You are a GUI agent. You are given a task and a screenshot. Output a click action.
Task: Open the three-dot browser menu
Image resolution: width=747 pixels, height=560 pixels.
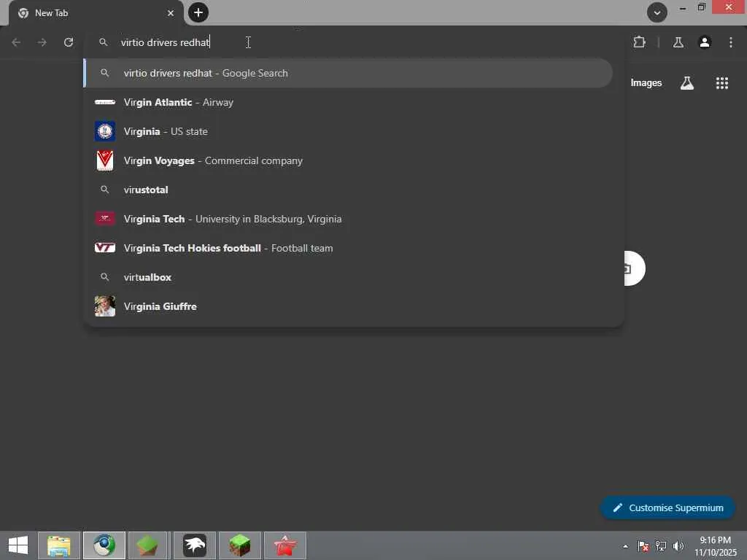click(x=731, y=42)
